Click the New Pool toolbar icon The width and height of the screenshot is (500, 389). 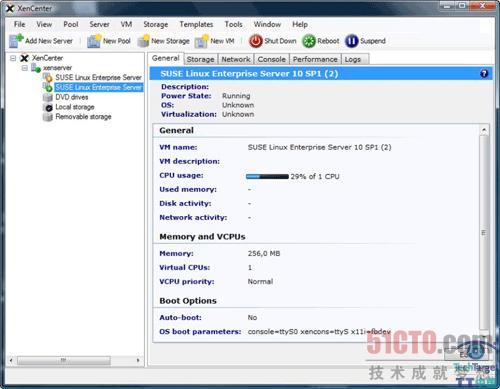pos(94,41)
